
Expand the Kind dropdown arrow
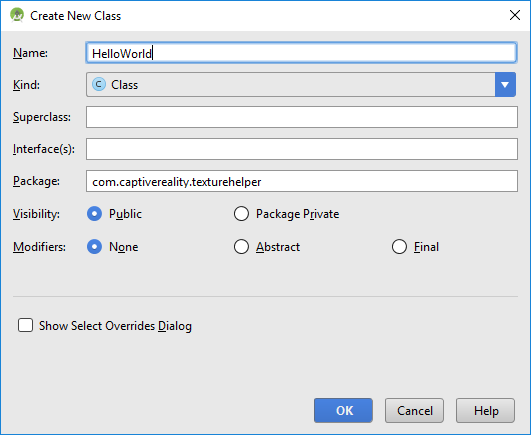[505, 85]
